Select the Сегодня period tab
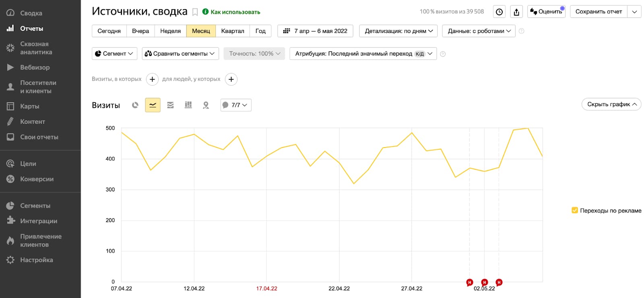The height and width of the screenshot is (298, 644). (109, 31)
